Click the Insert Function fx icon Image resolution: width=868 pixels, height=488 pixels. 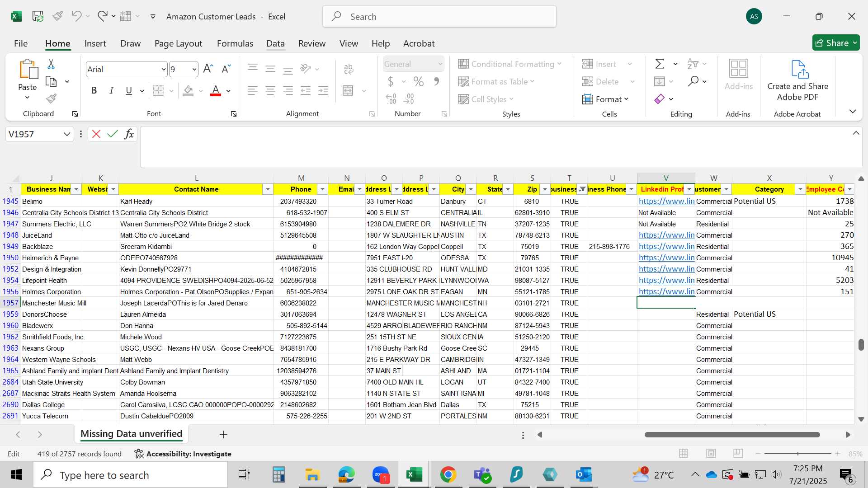[129, 134]
